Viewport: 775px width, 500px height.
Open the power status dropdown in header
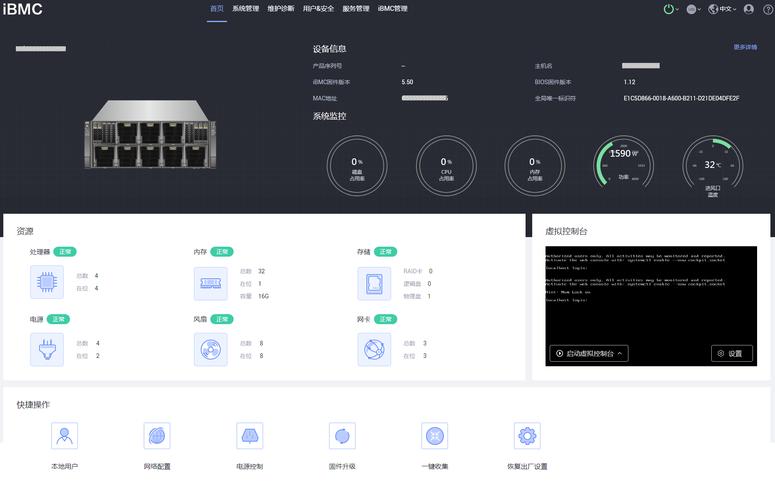(671, 9)
